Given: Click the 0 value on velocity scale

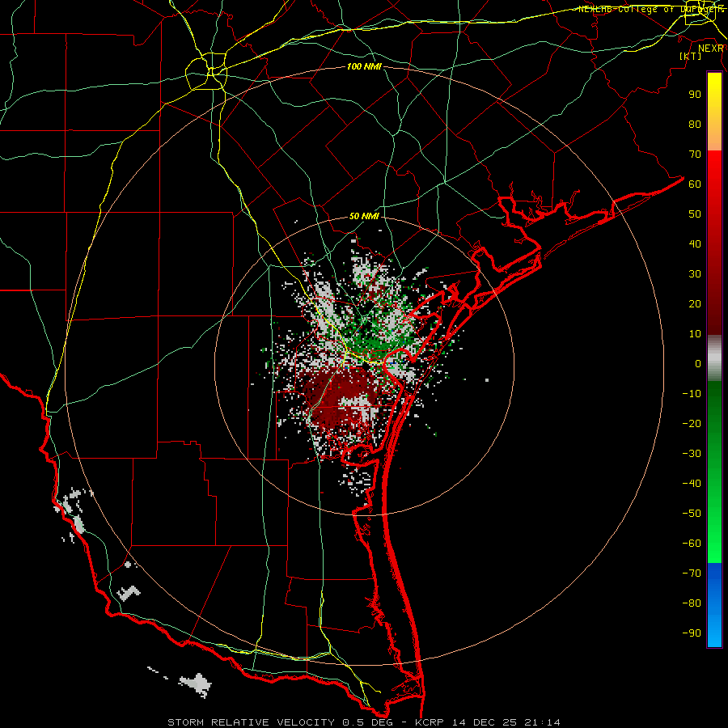Looking at the screenshot, I should 698,364.
